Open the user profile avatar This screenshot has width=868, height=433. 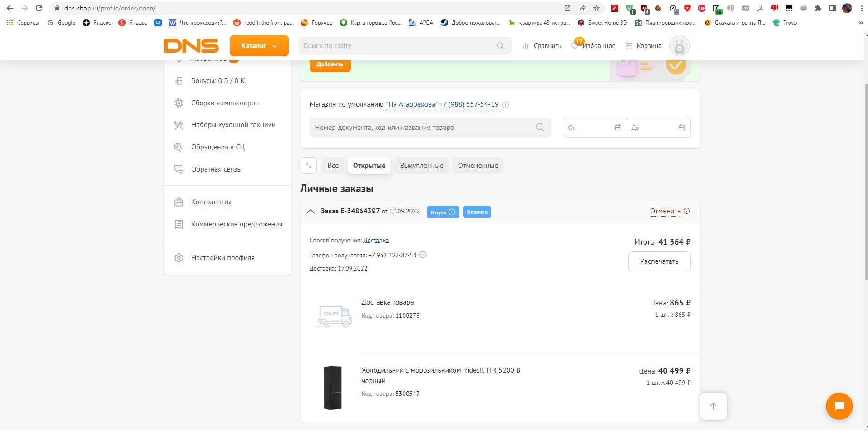pyautogui.click(x=679, y=46)
